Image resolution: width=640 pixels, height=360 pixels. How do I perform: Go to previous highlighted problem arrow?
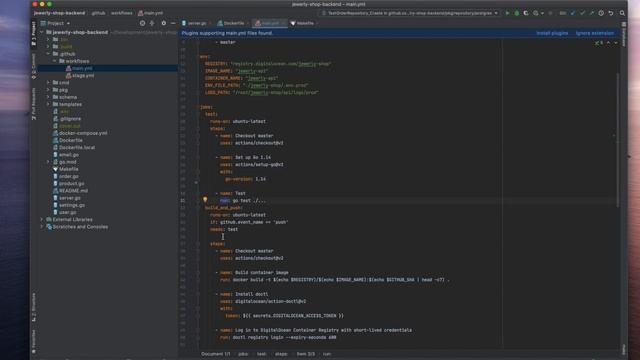(609, 42)
